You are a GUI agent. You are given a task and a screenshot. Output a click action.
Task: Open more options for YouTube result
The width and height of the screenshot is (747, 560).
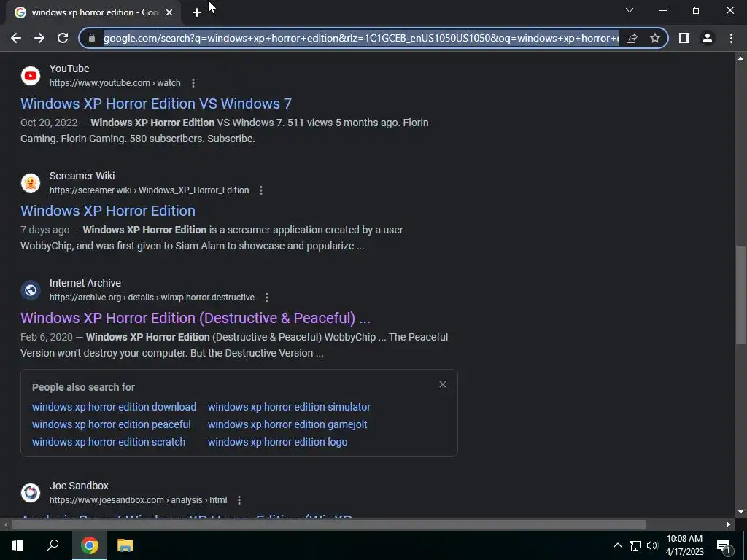pyautogui.click(x=193, y=83)
